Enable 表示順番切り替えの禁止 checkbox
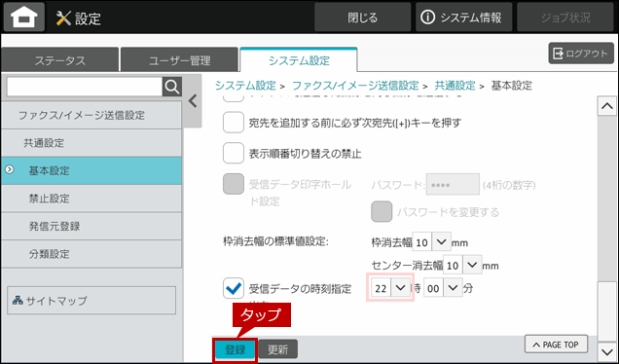 click(x=234, y=153)
